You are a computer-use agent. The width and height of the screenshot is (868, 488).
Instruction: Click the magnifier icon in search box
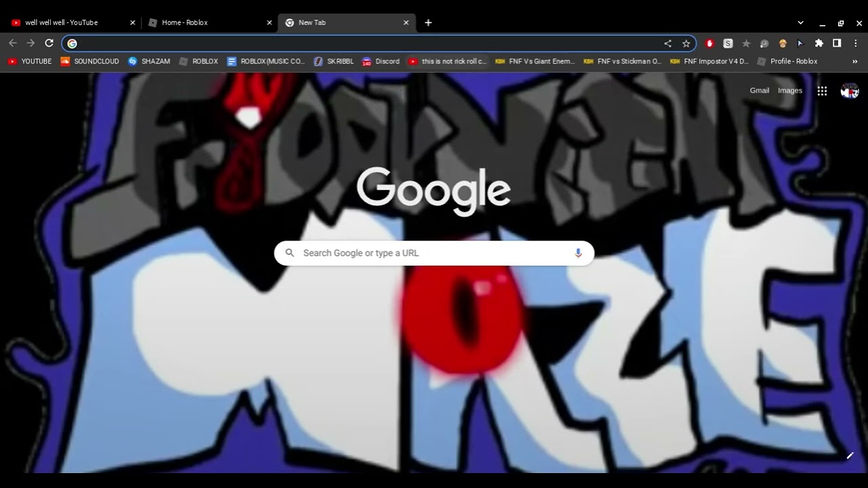[290, 253]
